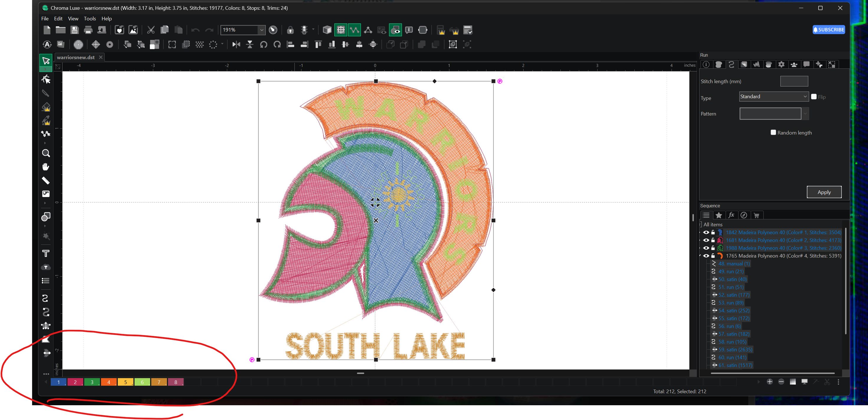The width and height of the screenshot is (868, 420).
Task: Hide the 1842 Madeira Polyneon layer
Action: pyautogui.click(x=706, y=232)
